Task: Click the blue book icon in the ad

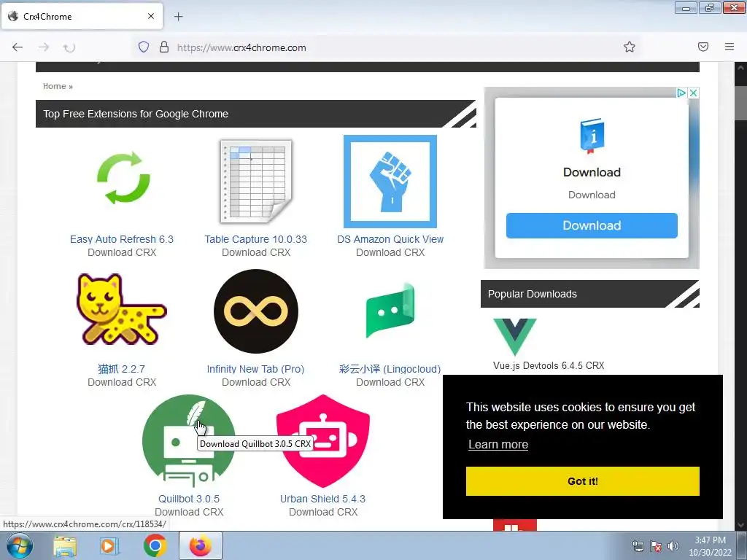Action: tap(592, 136)
